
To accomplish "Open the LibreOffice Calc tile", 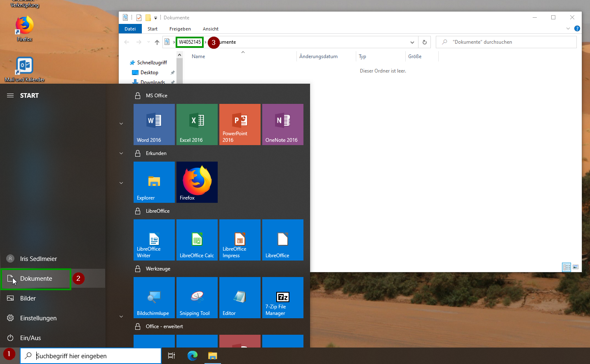I will click(197, 240).
